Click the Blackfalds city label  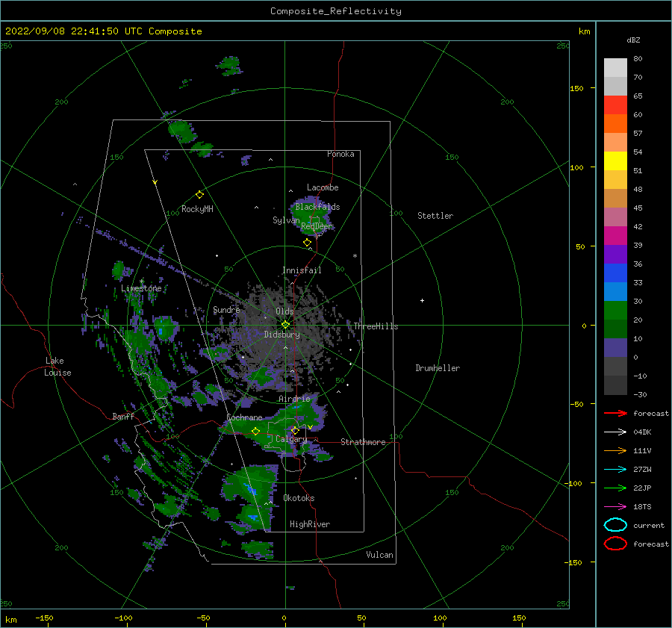(x=317, y=207)
